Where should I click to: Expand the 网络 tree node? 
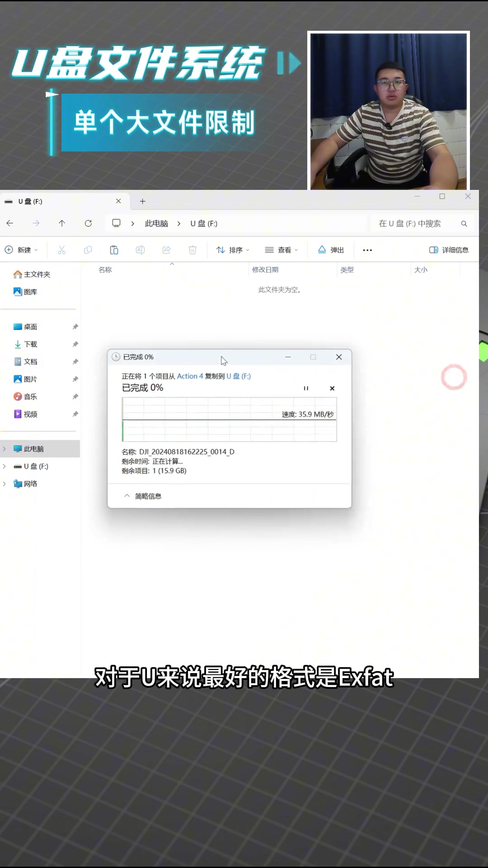tap(5, 484)
